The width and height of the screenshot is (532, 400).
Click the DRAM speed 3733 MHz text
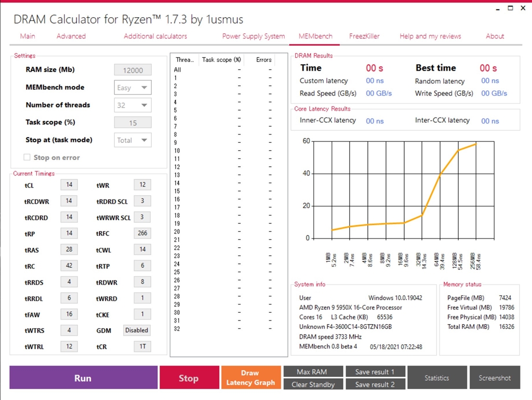330,337
